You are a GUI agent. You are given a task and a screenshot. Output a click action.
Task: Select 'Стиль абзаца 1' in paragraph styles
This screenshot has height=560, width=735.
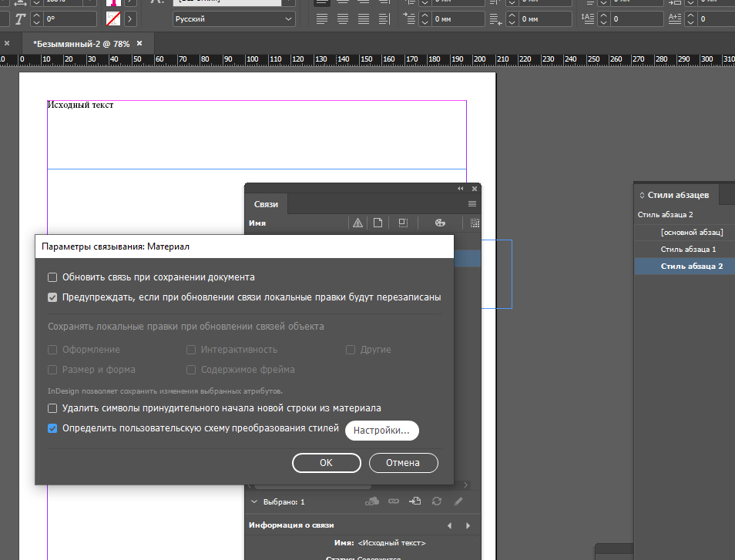click(x=688, y=249)
